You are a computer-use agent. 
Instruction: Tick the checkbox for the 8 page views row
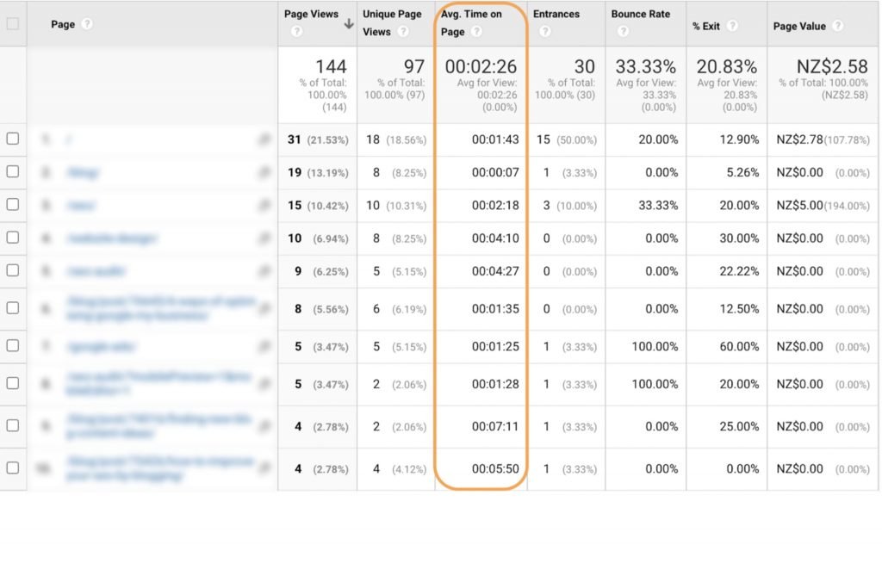tap(12, 308)
